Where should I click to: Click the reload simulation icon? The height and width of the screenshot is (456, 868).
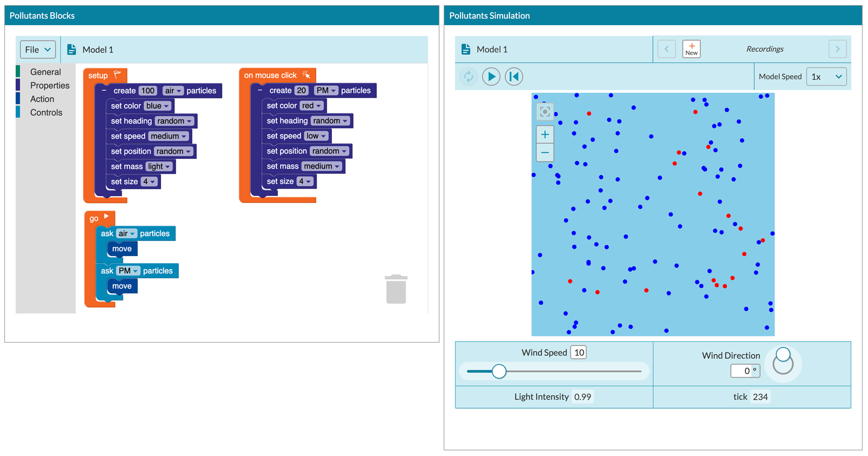pyautogui.click(x=468, y=77)
